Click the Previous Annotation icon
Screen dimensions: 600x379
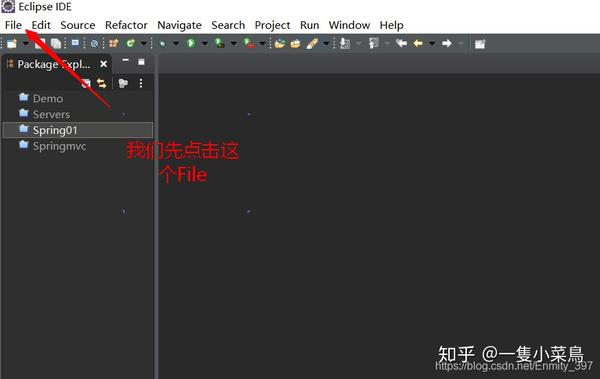(x=373, y=43)
